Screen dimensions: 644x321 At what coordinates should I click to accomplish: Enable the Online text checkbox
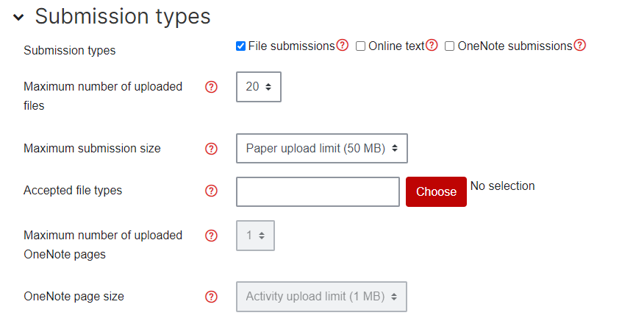point(360,46)
